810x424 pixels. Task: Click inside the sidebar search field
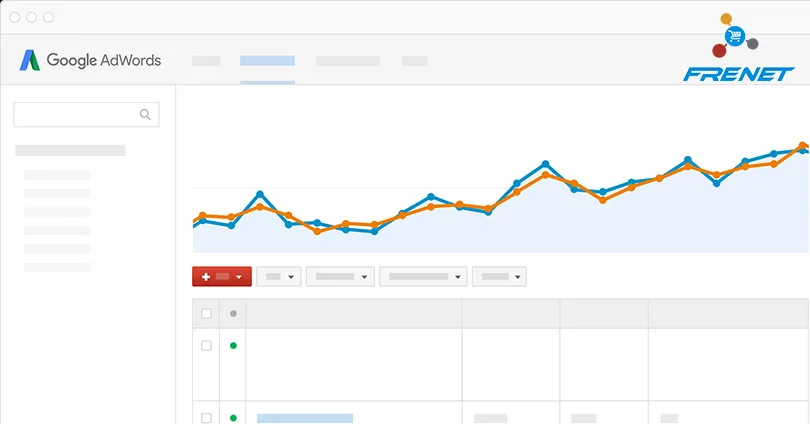[86, 115]
